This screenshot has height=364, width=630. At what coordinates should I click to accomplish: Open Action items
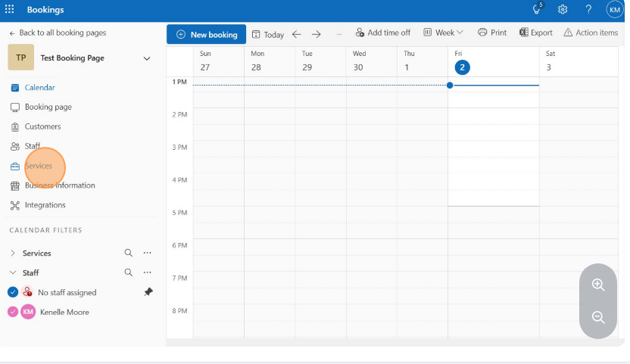point(591,33)
